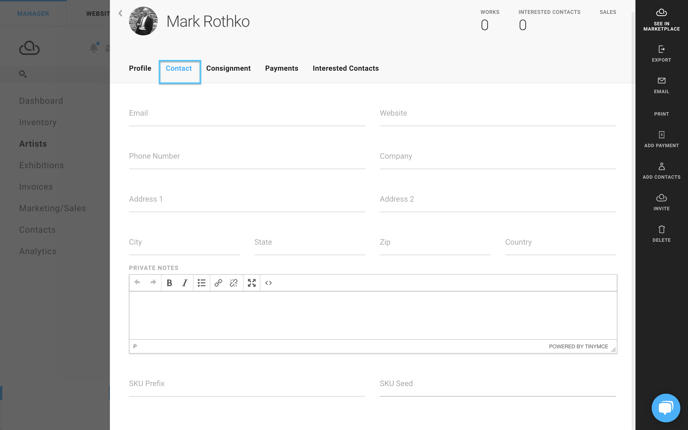Click the Add Contacts person icon
Image resolution: width=688 pixels, height=430 pixels.
661,166
